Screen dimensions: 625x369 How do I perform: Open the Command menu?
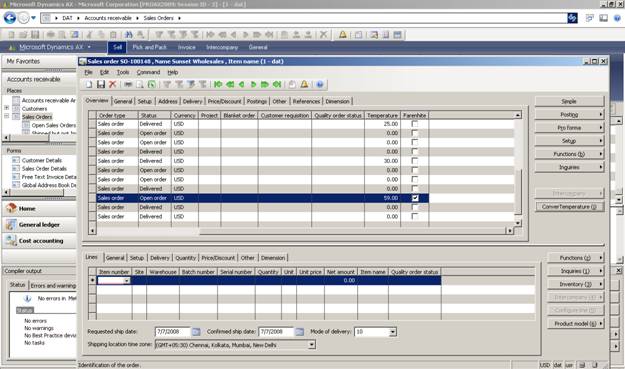tap(148, 72)
